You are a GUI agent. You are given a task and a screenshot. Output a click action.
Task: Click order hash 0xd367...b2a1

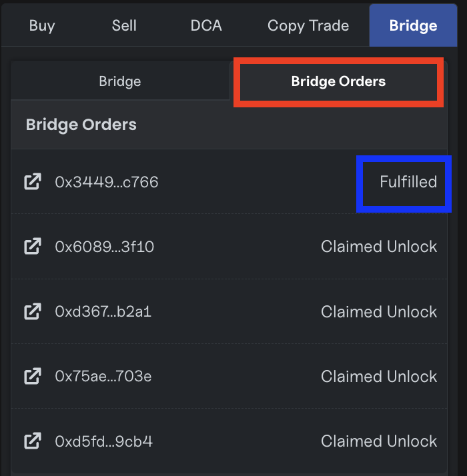(x=103, y=311)
